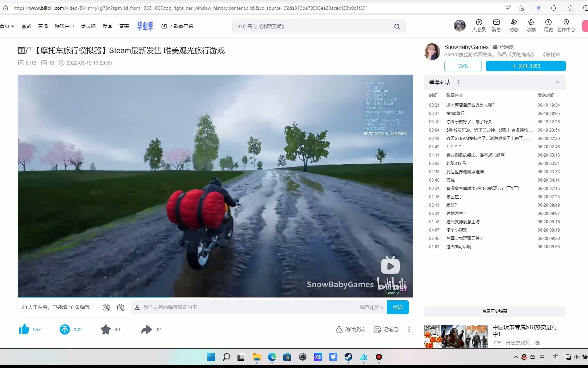Click the search input field
The width and height of the screenshot is (588, 368).
tap(312, 26)
